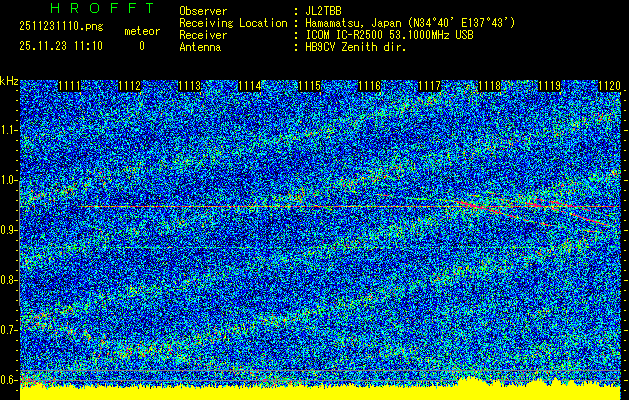Click the 0.7 frequency axis label

click(9, 330)
